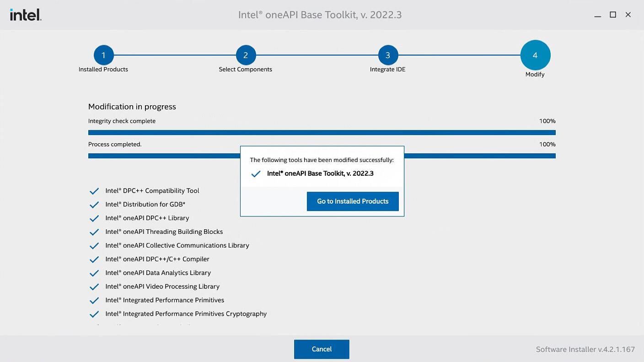The image size is (644, 362).
Task: Click checkmark beside Video Processing Library
Action: coord(94,287)
